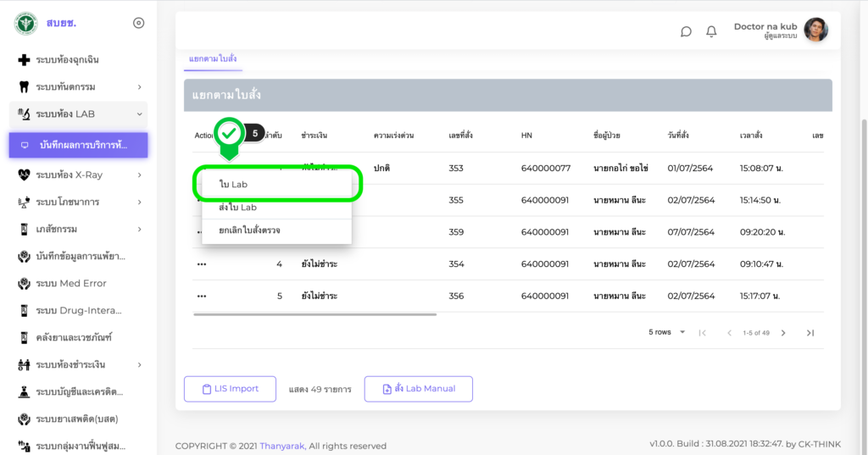Click the X-Ray heart icon in sidebar

(24, 175)
